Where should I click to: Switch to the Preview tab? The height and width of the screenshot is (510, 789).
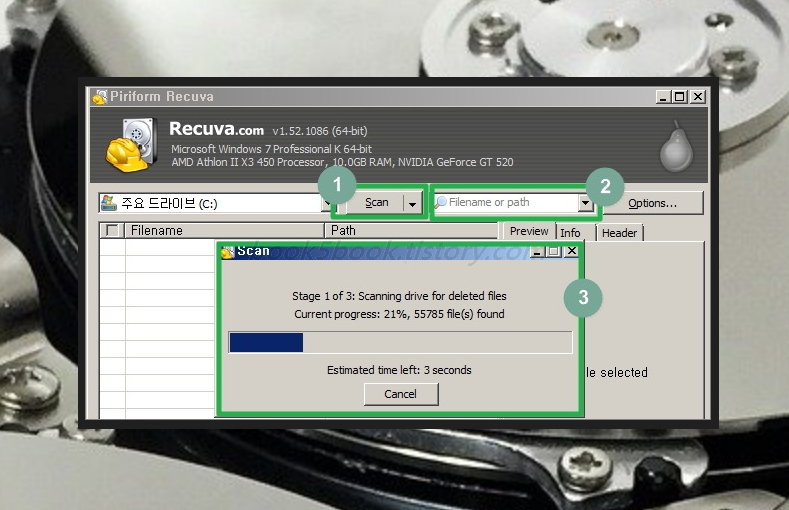tap(529, 231)
